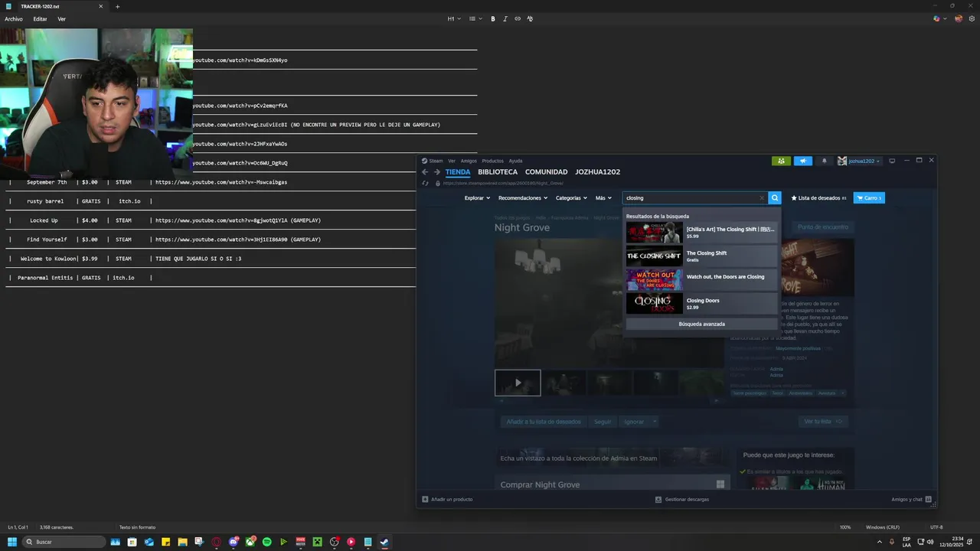Open the H1 heading dropdown

[454, 19]
